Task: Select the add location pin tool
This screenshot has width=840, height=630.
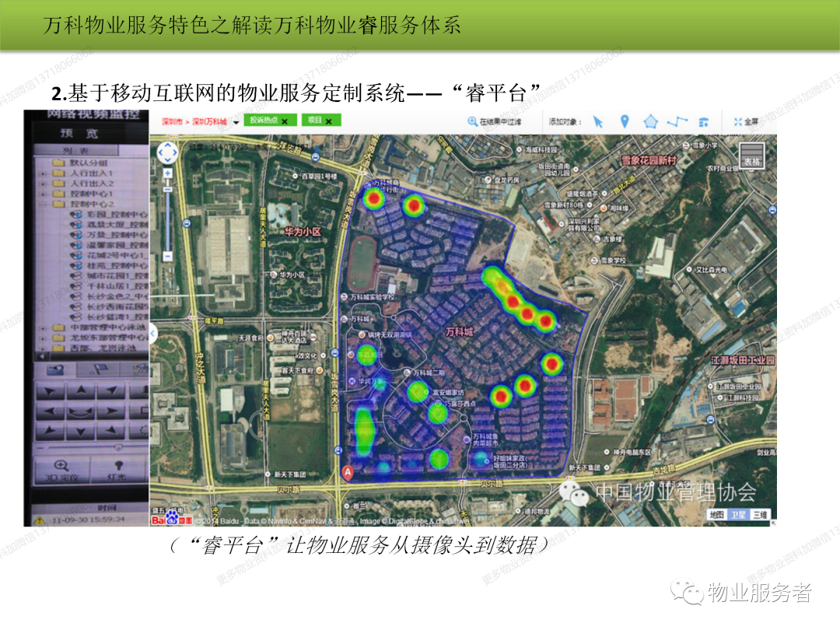Action: click(x=624, y=121)
